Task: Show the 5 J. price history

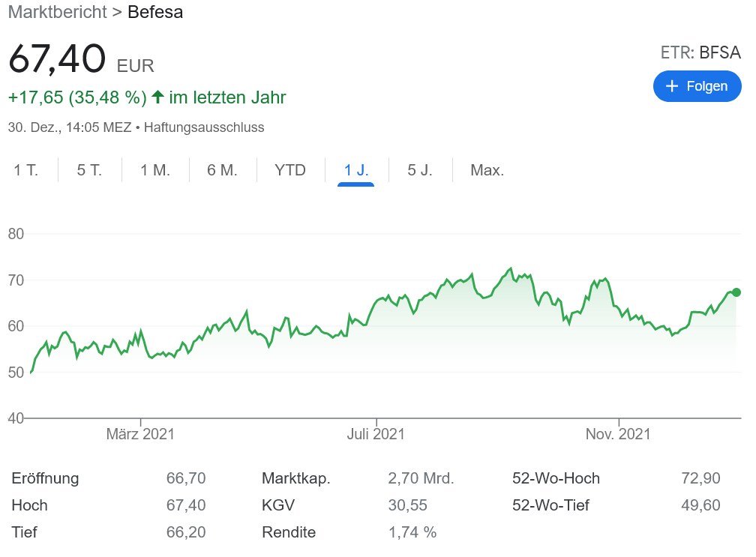Action: point(421,170)
